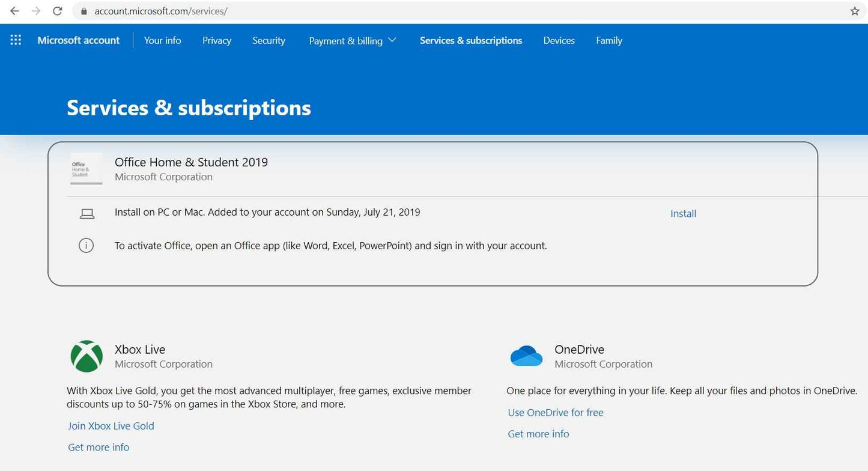
Task: Click Get more info under Xbox Live
Action: click(x=98, y=447)
